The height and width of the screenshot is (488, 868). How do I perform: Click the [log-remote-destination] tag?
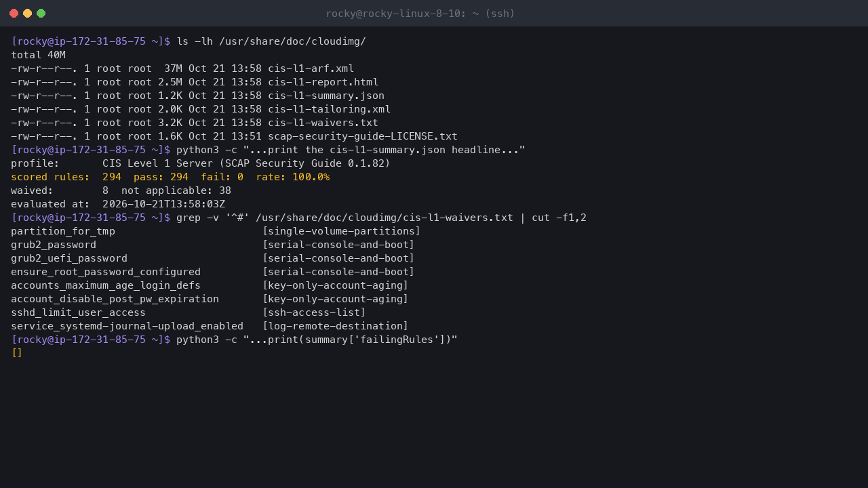click(x=336, y=326)
